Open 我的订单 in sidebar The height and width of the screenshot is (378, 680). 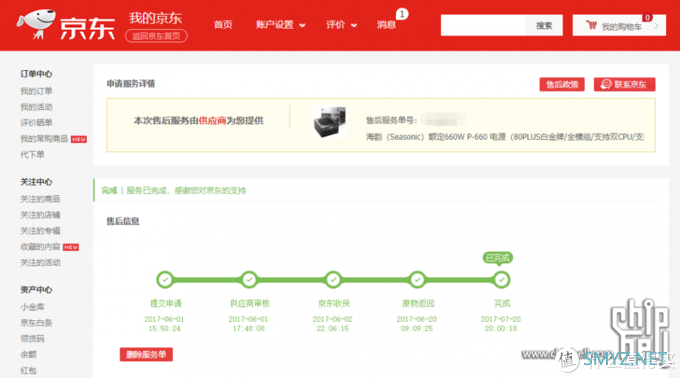(x=36, y=91)
